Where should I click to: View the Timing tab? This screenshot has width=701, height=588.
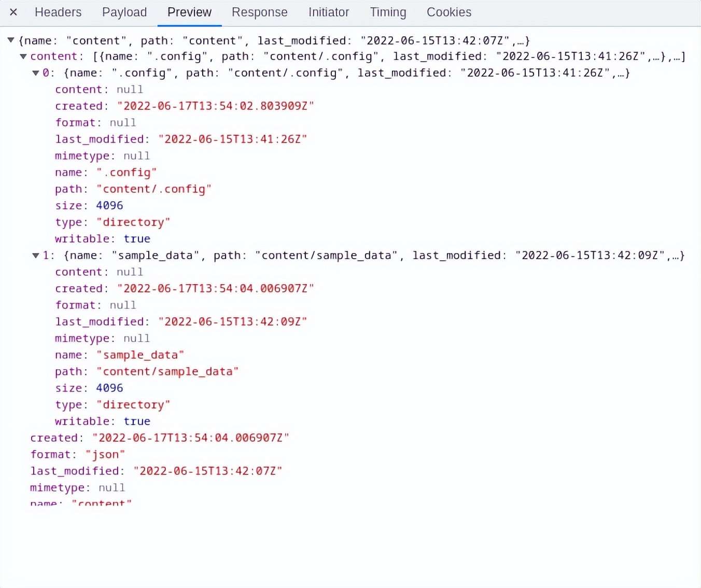(388, 12)
